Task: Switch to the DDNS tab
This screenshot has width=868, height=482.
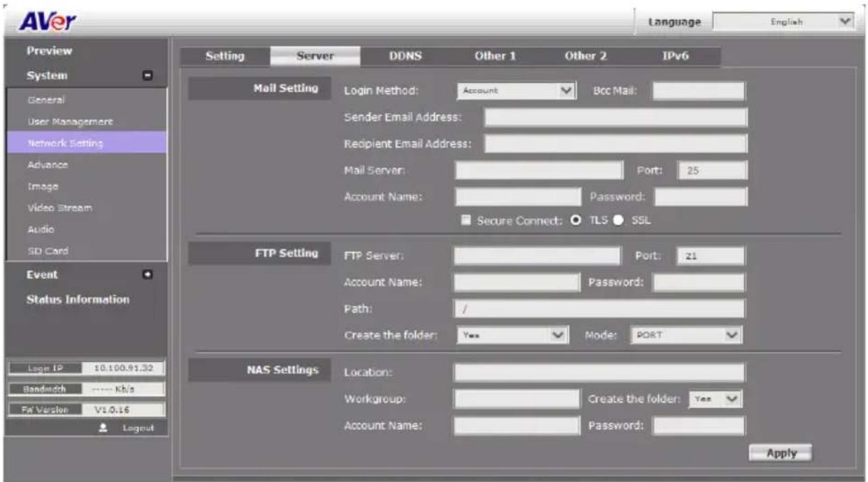Action: pos(405,57)
